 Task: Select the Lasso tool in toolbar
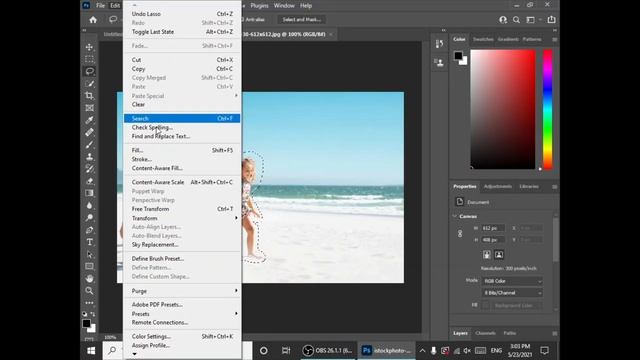(x=89, y=71)
